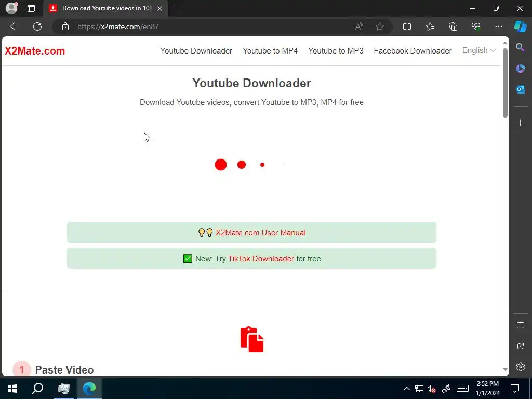Open Microsoft Edge taskbar icon
532x399 pixels.
click(x=89, y=389)
